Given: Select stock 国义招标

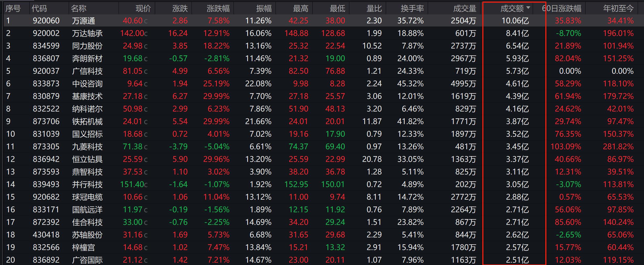Looking at the screenshot, I should pos(87,134).
